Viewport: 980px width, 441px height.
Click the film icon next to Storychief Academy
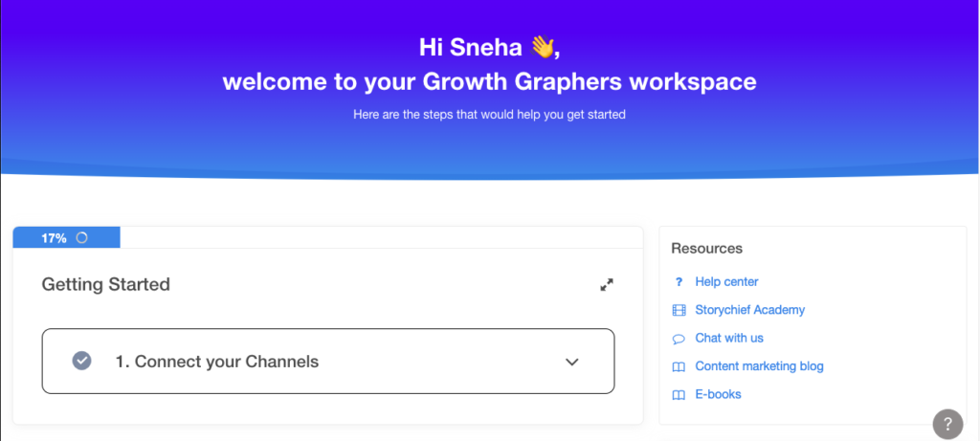click(679, 310)
